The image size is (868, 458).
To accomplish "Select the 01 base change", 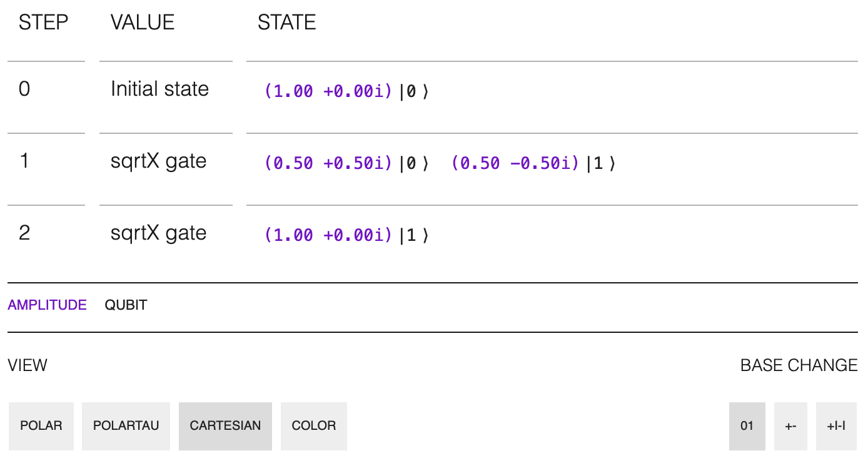I will 747,426.
